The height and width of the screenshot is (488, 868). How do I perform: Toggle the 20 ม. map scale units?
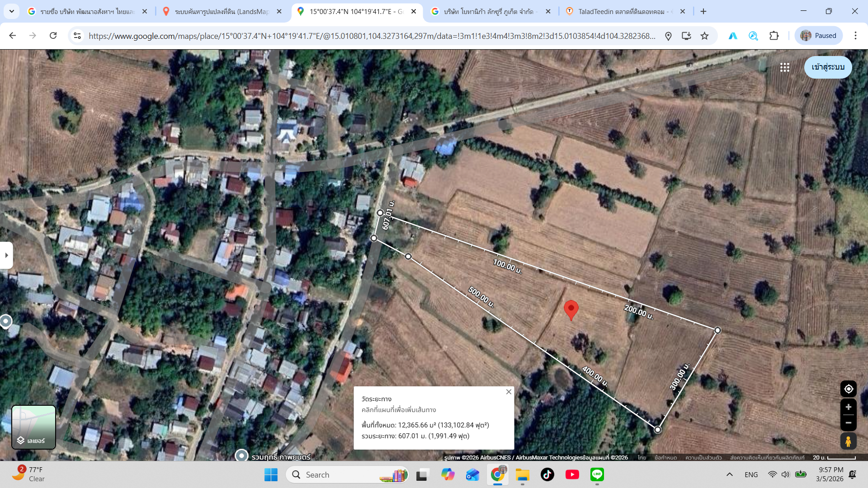(x=834, y=458)
